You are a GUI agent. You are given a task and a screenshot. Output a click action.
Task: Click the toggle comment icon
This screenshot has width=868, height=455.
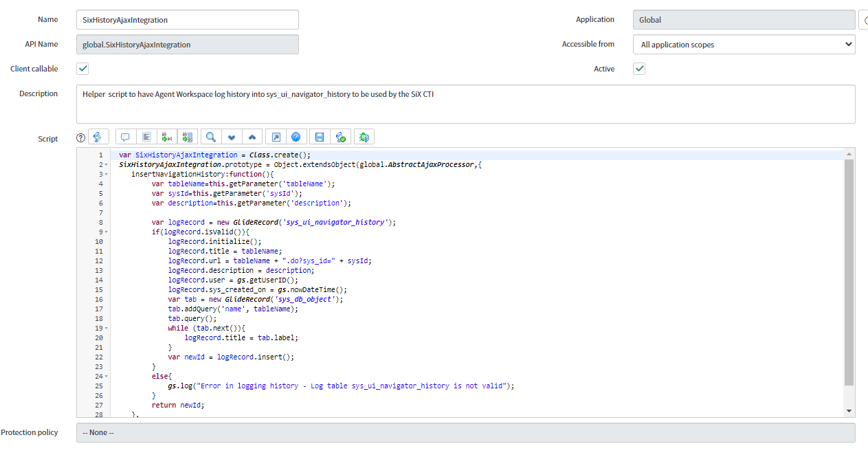pyautogui.click(x=126, y=137)
